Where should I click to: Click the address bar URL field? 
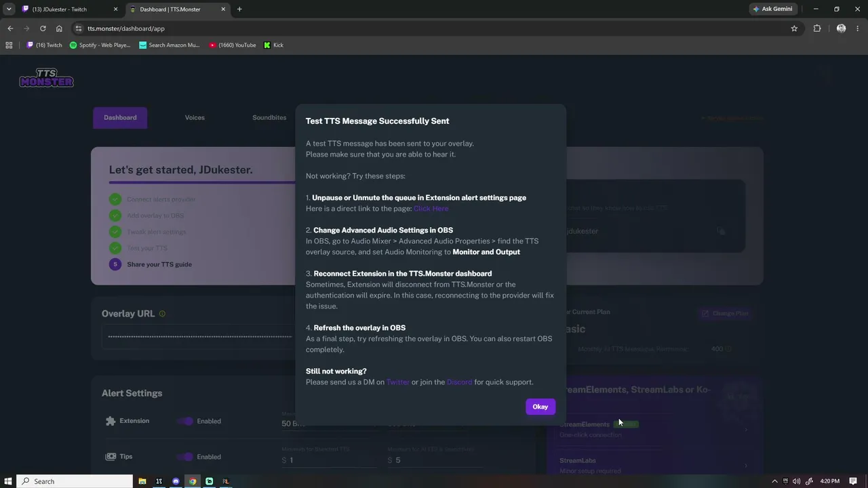click(434, 28)
